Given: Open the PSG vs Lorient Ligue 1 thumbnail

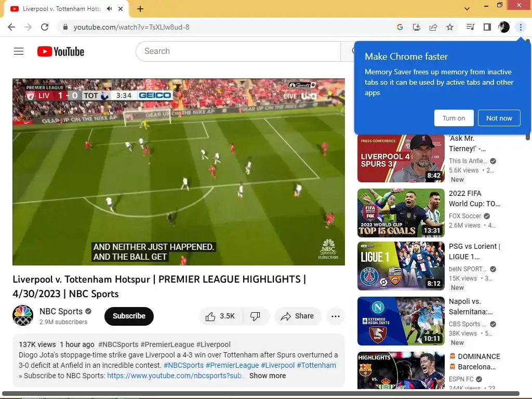Looking at the screenshot, I should (401, 266).
